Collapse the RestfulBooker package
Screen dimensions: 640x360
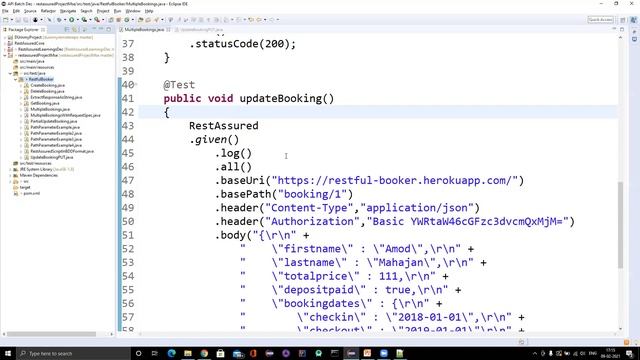coord(16,79)
